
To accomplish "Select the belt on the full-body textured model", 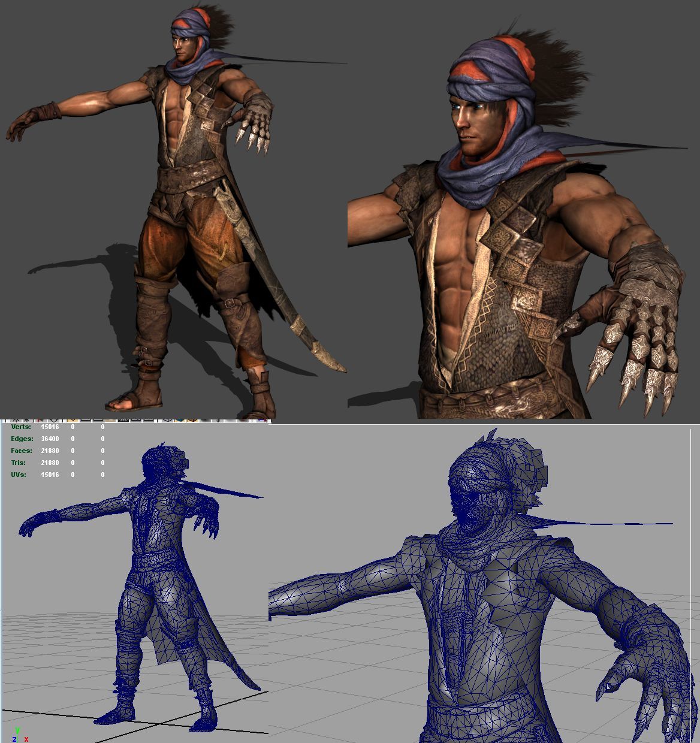I will point(192,180).
